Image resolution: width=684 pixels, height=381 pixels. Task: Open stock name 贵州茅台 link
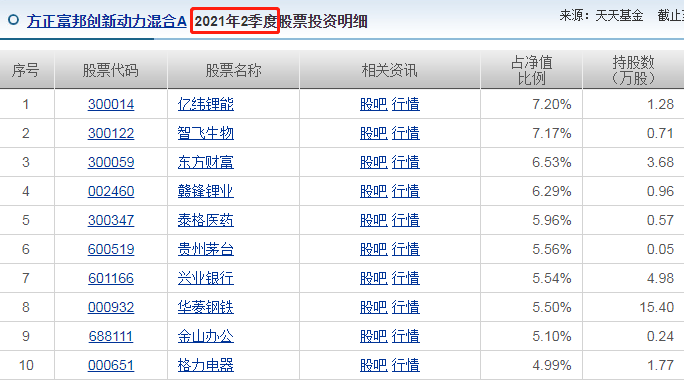click(205, 249)
